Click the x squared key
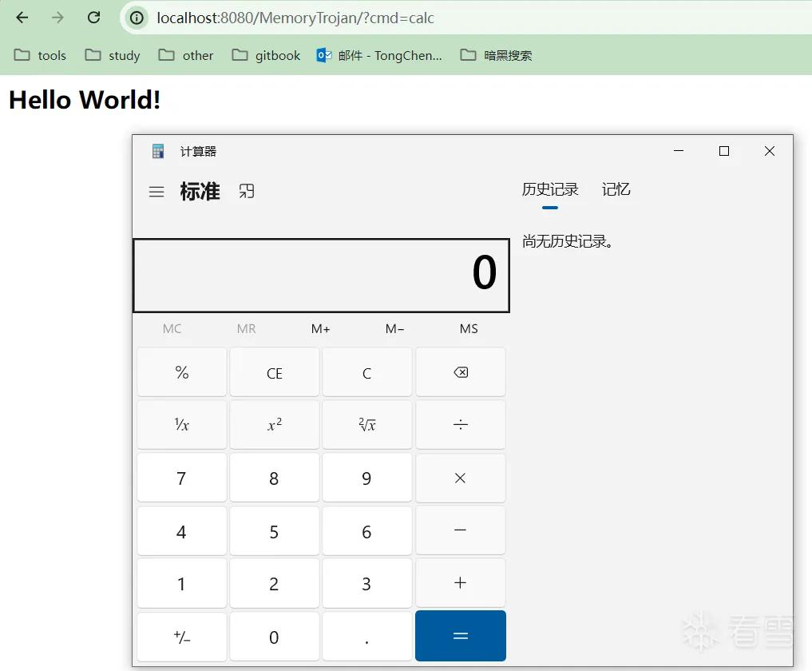 [275, 425]
